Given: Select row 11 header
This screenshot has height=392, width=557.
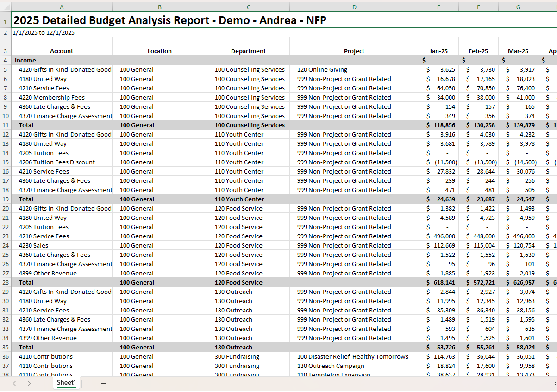Looking at the screenshot, I should click(6, 125).
